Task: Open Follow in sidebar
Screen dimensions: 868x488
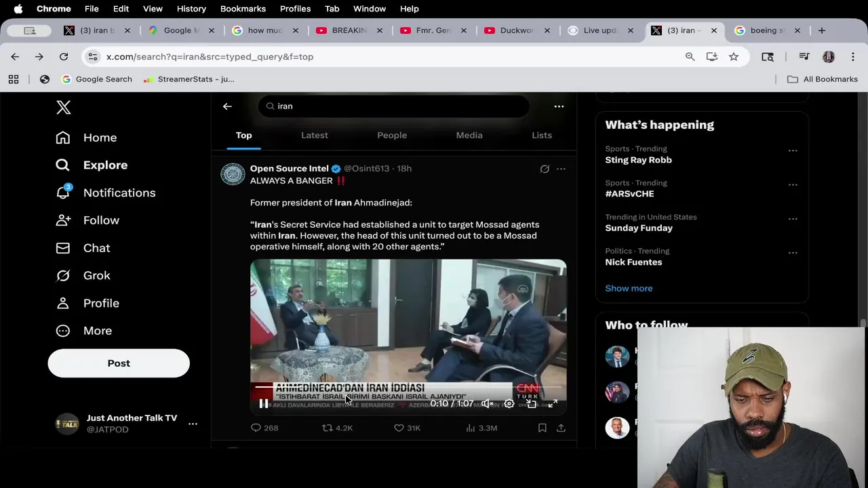Action: click(x=87, y=220)
